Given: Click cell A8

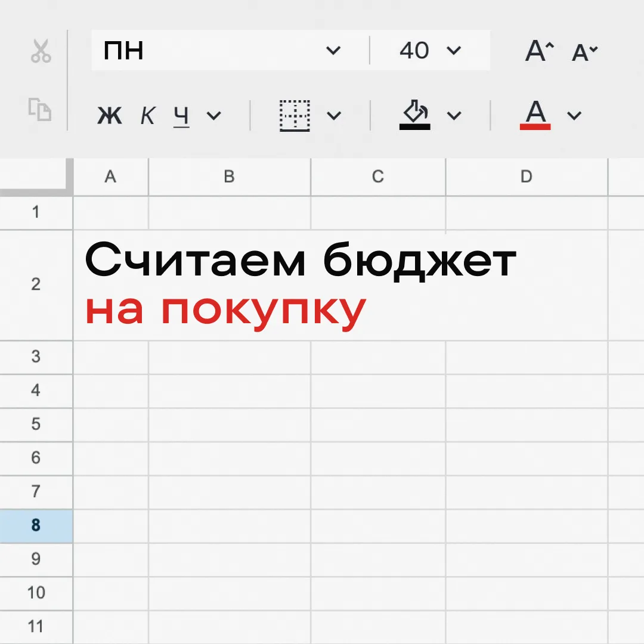Looking at the screenshot, I should click(x=111, y=526).
